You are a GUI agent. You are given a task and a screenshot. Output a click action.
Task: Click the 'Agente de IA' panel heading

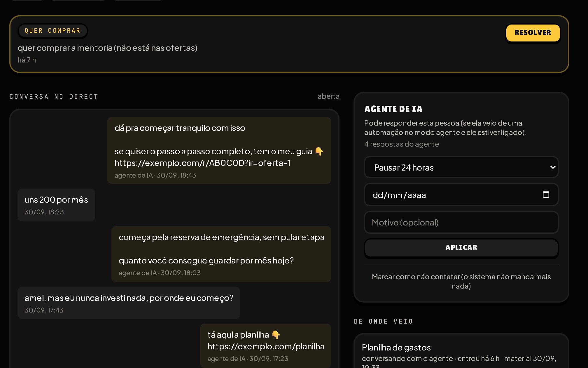393,109
